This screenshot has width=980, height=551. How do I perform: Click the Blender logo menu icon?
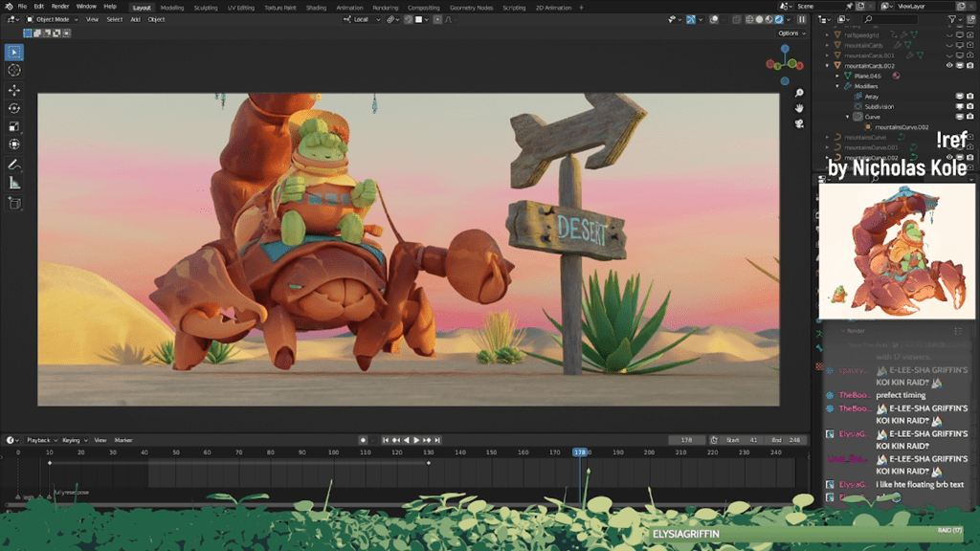pyautogui.click(x=9, y=7)
